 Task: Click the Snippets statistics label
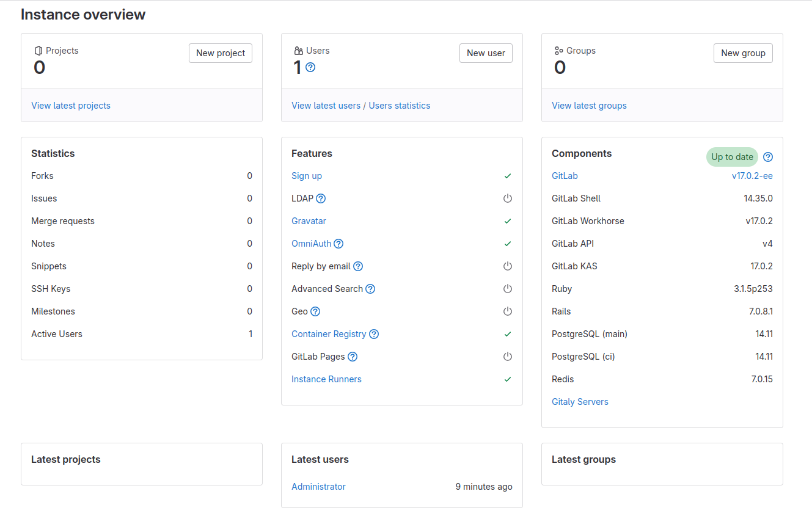(x=49, y=266)
